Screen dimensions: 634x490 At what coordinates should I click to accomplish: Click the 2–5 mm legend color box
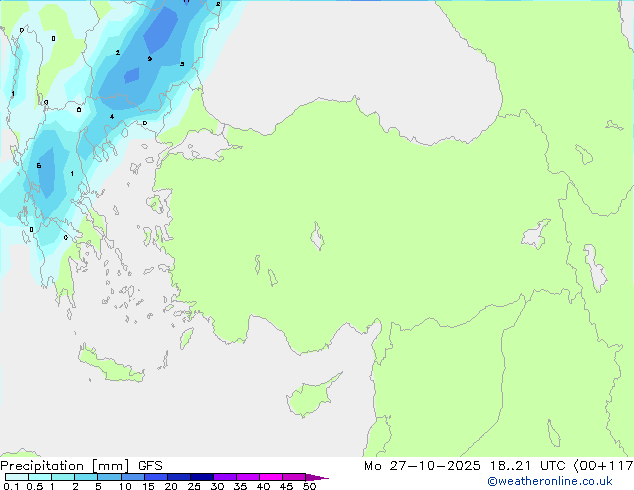[86, 477]
